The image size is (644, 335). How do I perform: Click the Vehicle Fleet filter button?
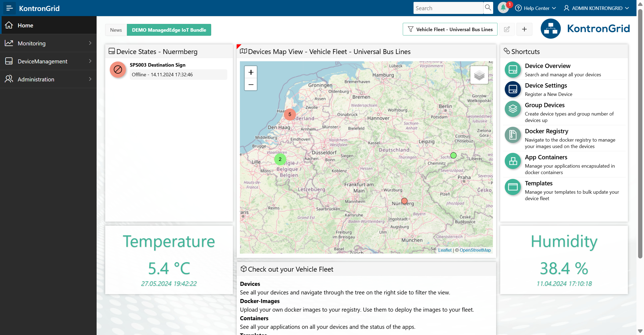click(450, 29)
